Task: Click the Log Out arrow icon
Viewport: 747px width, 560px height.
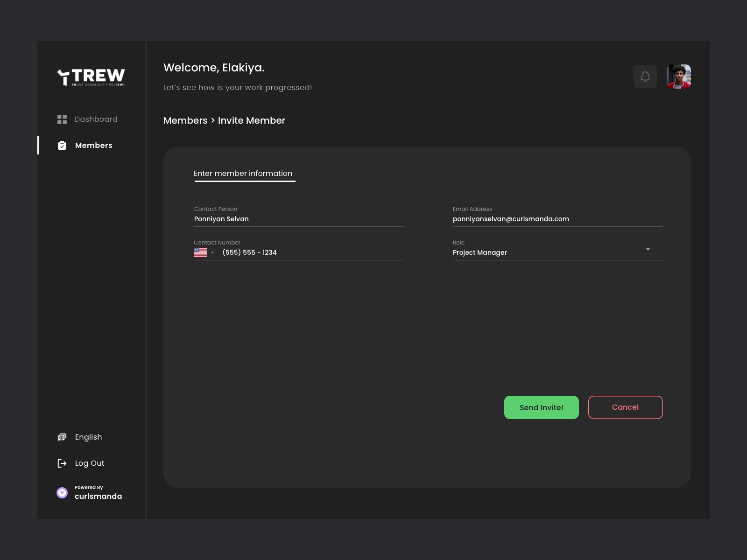Action: coord(62,463)
